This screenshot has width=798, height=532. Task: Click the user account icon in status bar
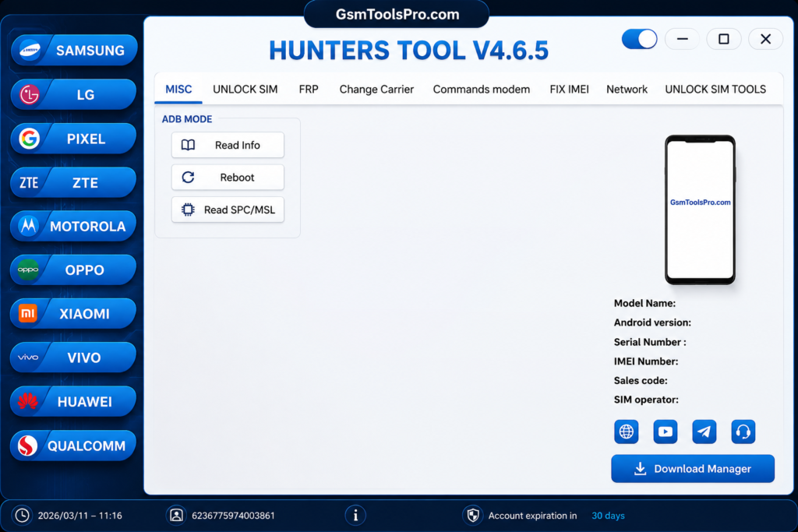pyautogui.click(x=176, y=515)
